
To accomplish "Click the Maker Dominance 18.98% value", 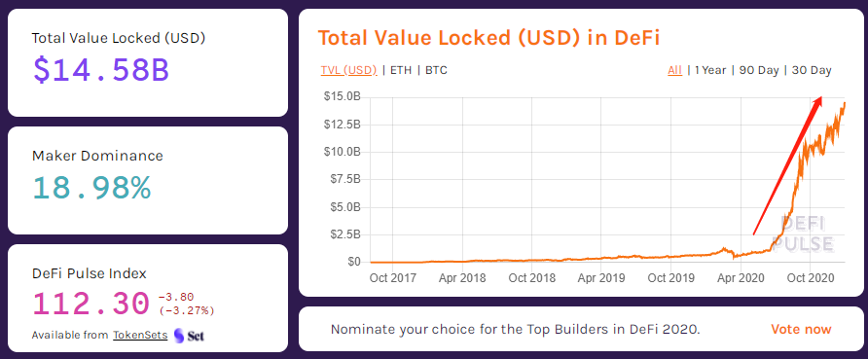I will (91, 188).
